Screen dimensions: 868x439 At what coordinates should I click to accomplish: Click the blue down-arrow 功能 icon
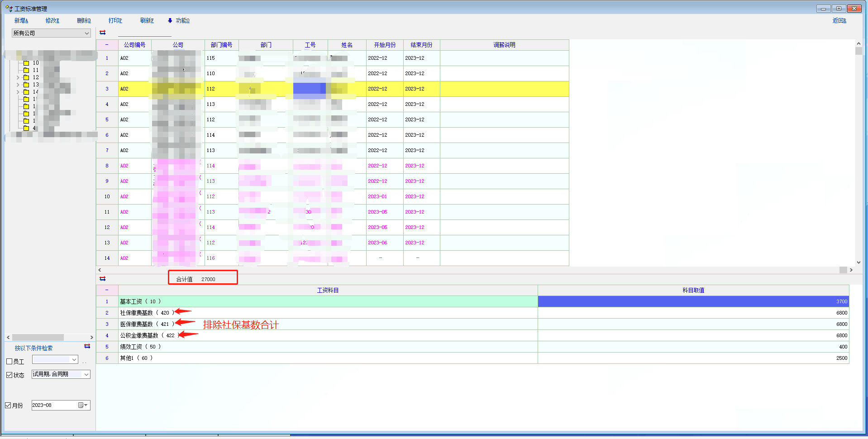point(170,20)
